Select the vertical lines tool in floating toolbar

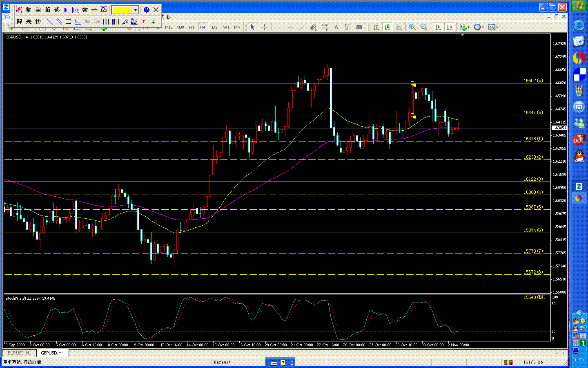[106, 22]
